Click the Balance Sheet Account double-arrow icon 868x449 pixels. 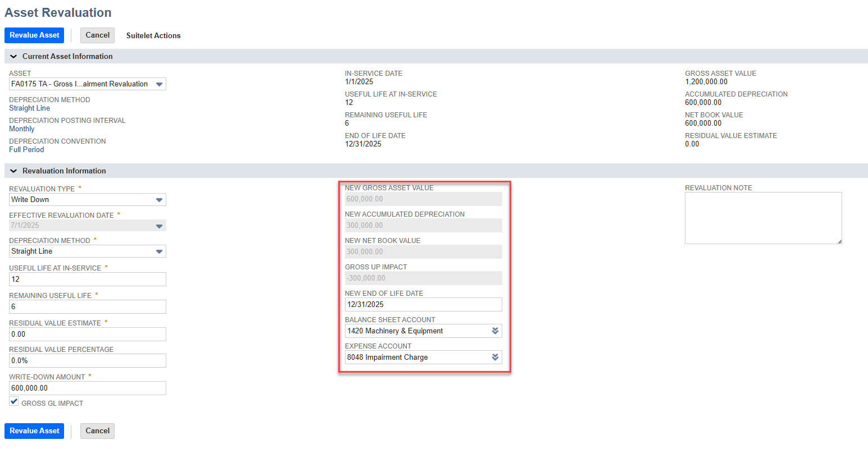pyautogui.click(x=495, y=331)
